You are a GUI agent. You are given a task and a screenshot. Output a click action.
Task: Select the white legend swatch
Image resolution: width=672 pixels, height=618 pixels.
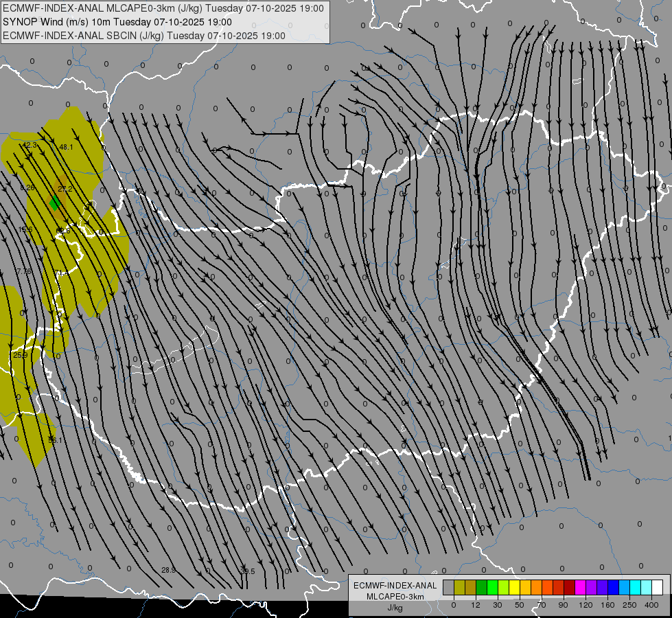pos(657,587)
